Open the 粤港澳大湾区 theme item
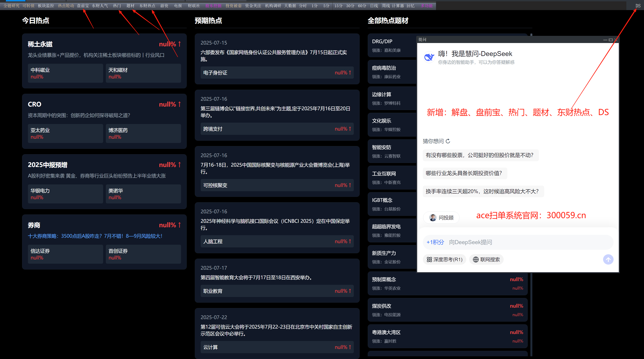 coord(447,336)
